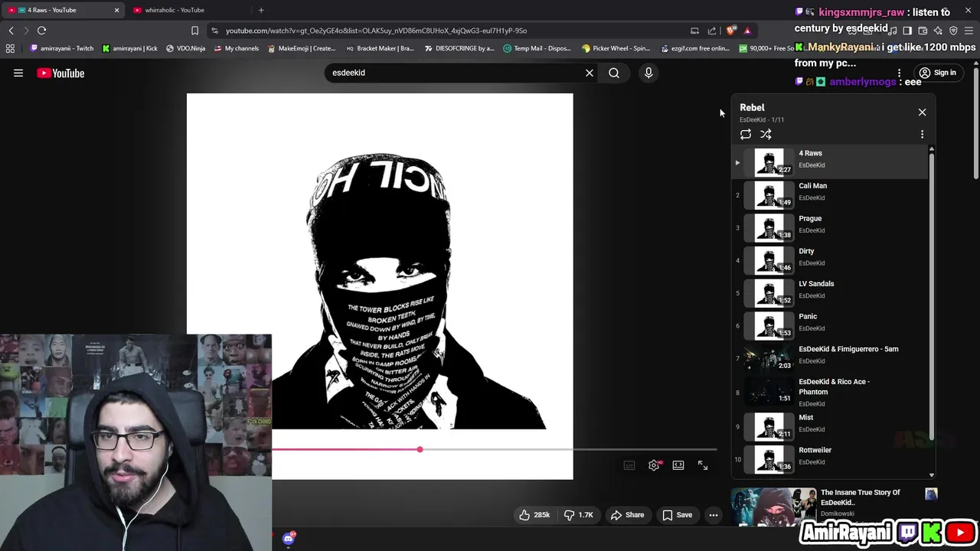The width and height of the screenshot is (980, 551).
Task: Play Prague from playlist
Action: 831,227
